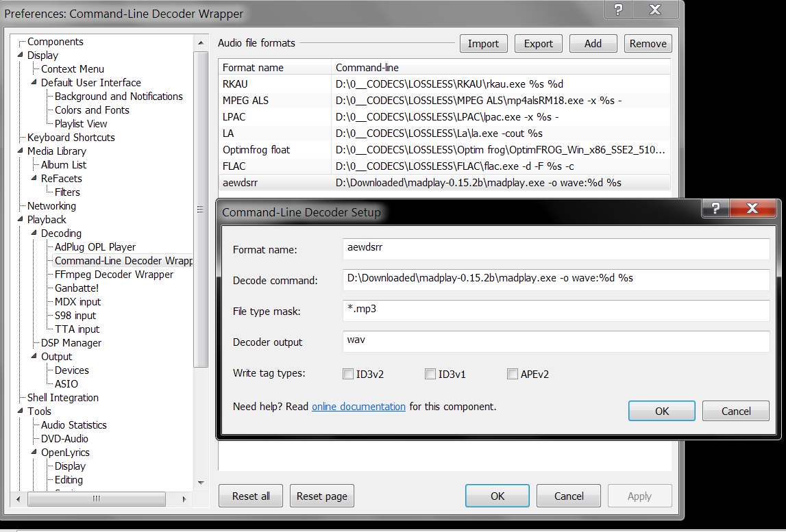786x532 pixels.
Task: Collapse the Default User Interface node
Action: click(34, 82)
